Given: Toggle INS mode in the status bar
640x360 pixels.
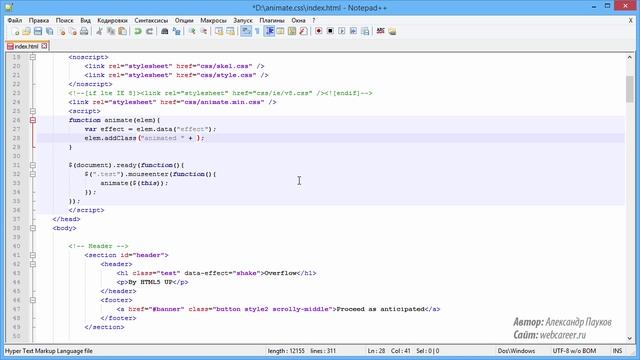Looking at the screenshot, I should tap(617, 351).
